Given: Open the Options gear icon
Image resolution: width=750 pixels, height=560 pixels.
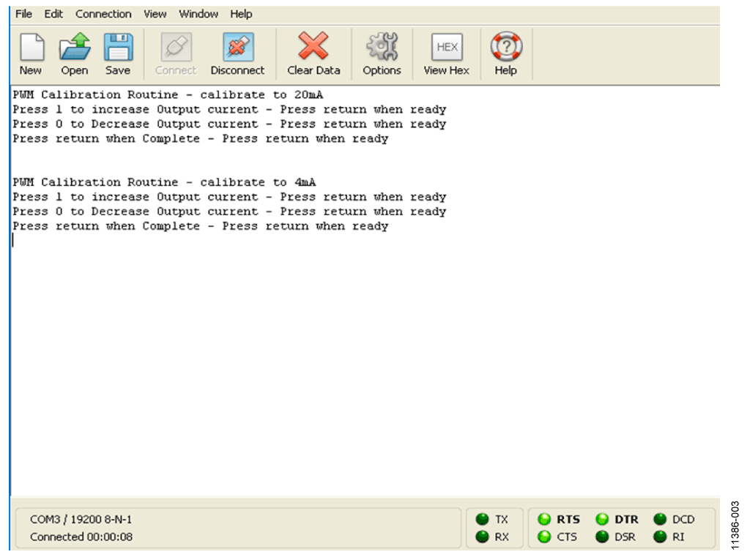Looking at the screenshot, I should click(x=382, y=46).
